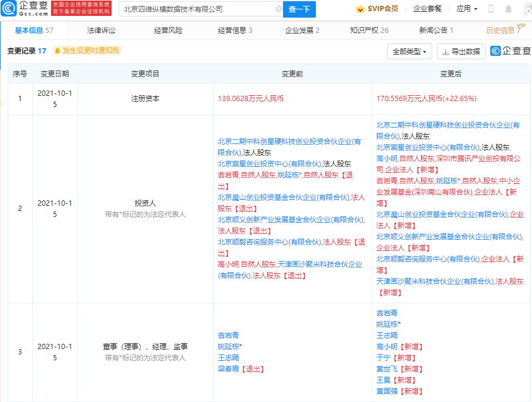
Task: Open the mobile phone app icon
Action: 491,9
